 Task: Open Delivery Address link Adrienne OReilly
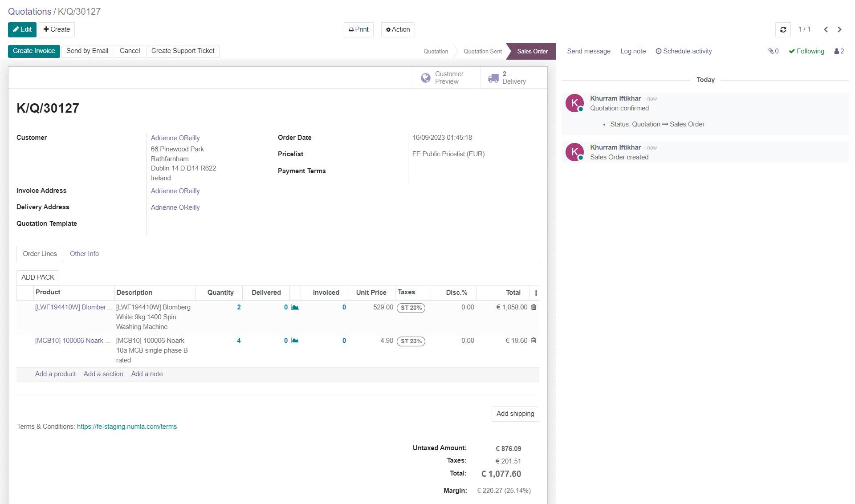point(175,207)
